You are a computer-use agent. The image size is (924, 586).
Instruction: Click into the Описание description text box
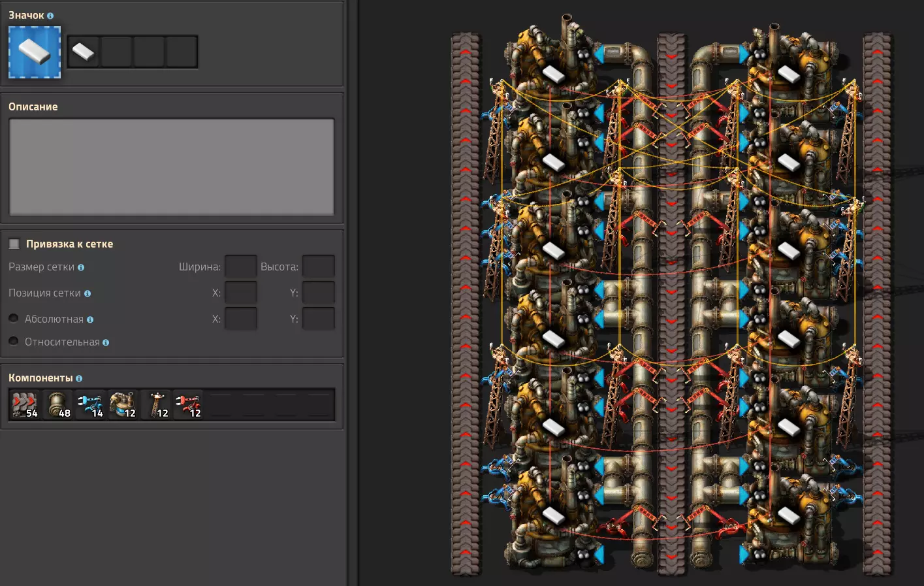pos(172,167)
